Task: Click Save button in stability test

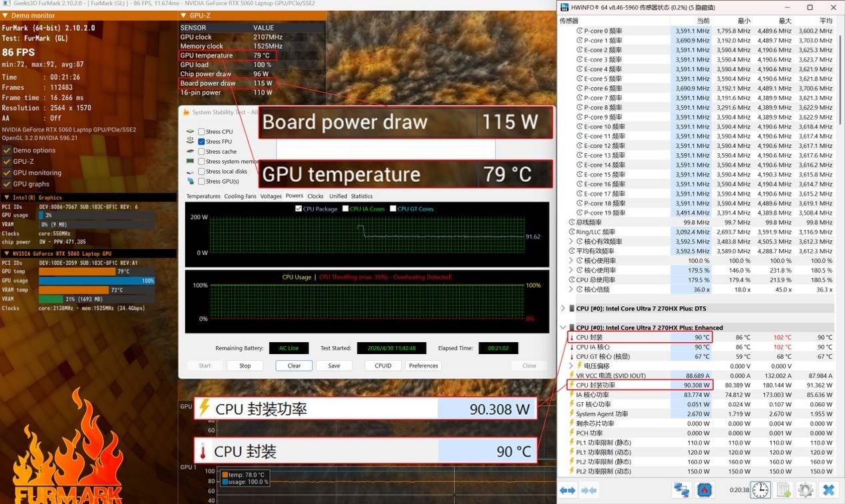Action: [x=334, y=366]
